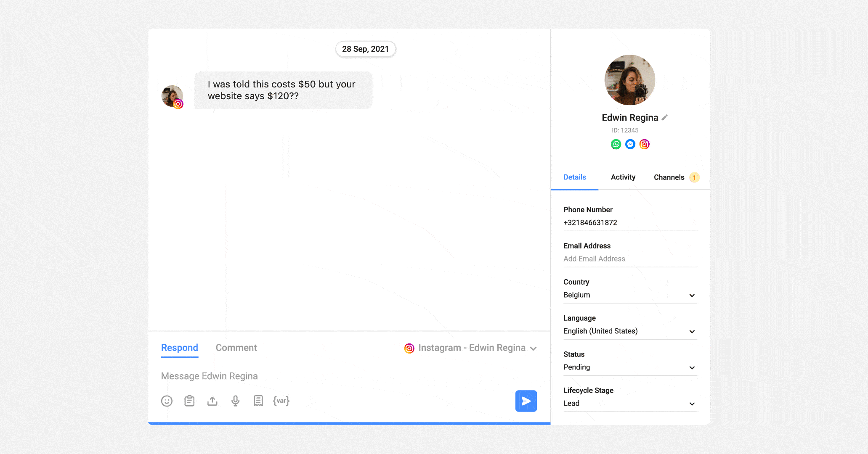Click the Comment tab option
868x454 pixels.
pyautogui.click(x=236, y=347)
